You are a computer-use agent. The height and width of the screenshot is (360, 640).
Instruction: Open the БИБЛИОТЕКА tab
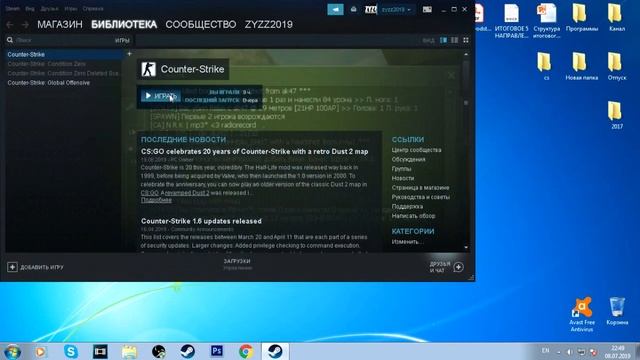click(124, 24)
